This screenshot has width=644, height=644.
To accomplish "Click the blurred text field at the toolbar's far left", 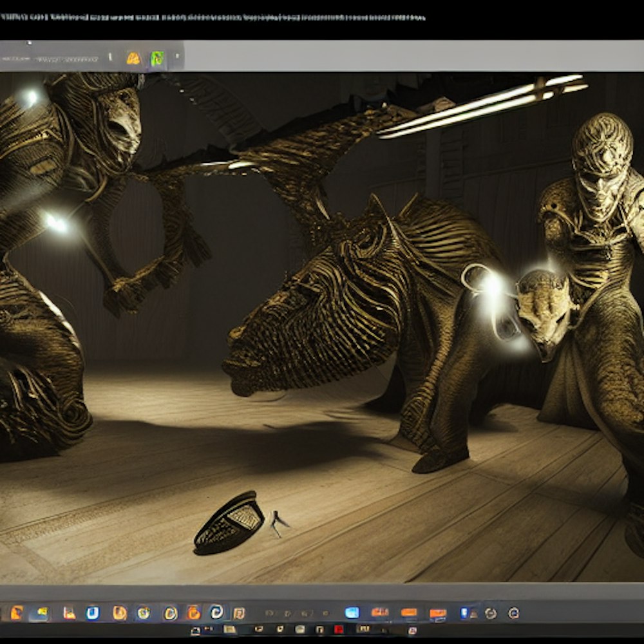I will point(15,59).
